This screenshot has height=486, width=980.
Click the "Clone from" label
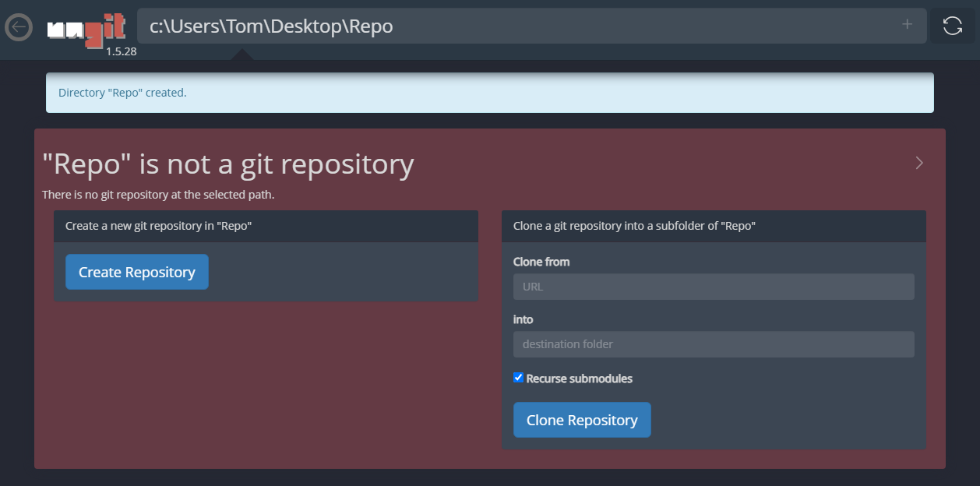click(x=541, y=262)
